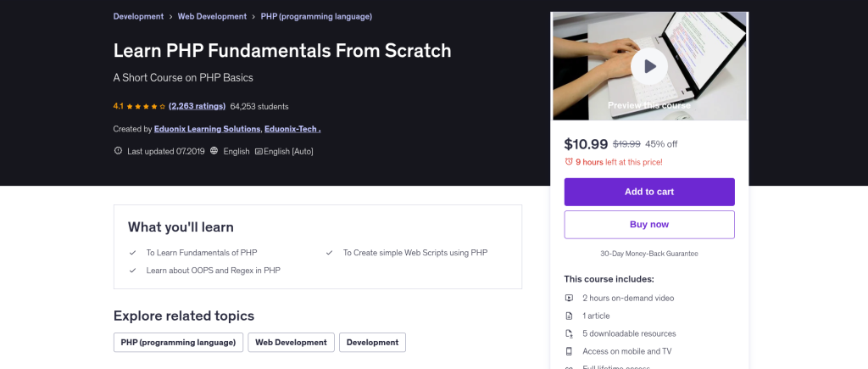Add the course to cart
This screenshot has height=369, width=868.
[649, 192]
